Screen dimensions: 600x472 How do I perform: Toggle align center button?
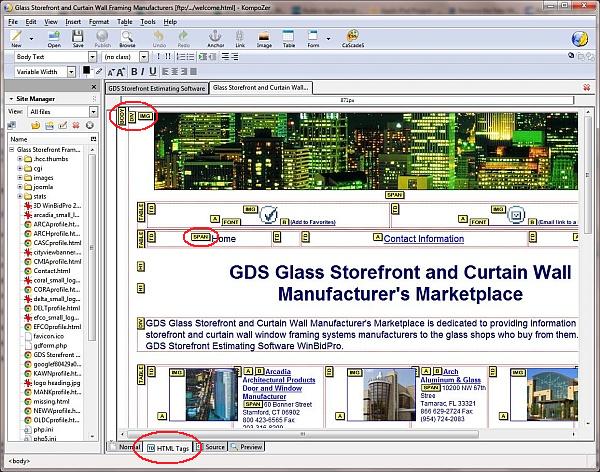(x=174, y=72)
